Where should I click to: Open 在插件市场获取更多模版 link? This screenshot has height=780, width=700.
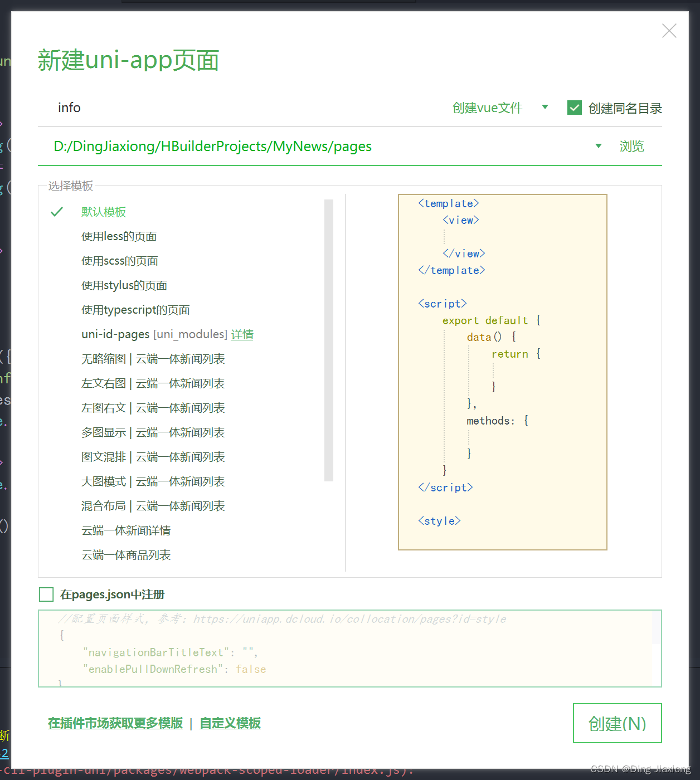pos(114,723)
